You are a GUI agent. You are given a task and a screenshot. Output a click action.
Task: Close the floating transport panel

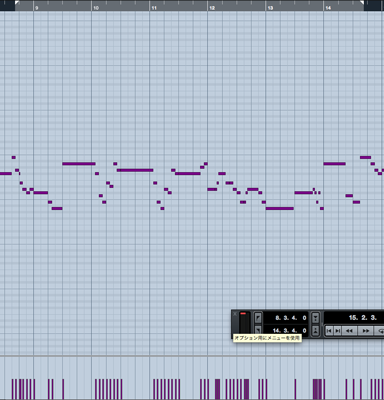coord(235,314)
